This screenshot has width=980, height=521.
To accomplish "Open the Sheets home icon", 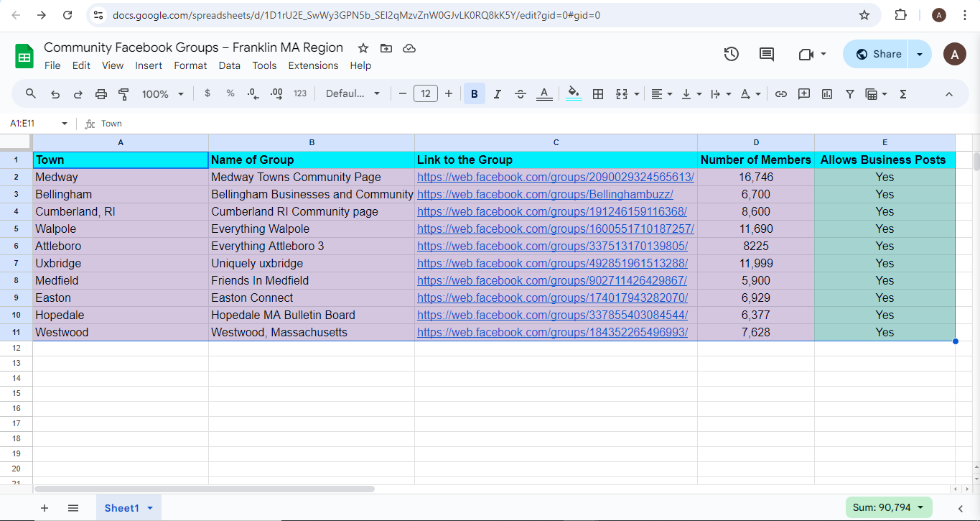I will click(24, 56).
